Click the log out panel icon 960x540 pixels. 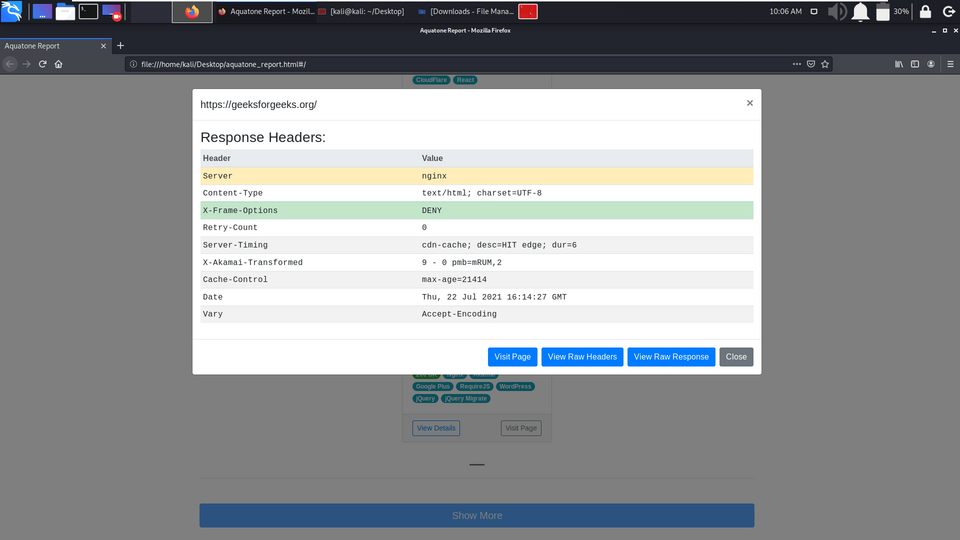pyautogui.click(x=948, y=12)
